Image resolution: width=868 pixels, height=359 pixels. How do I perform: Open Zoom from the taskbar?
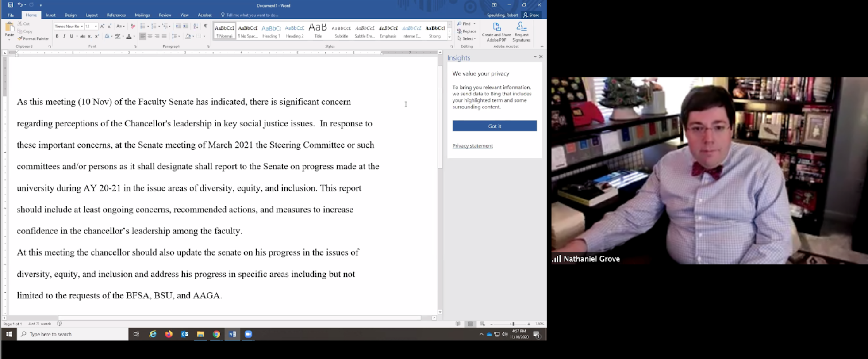248,334
